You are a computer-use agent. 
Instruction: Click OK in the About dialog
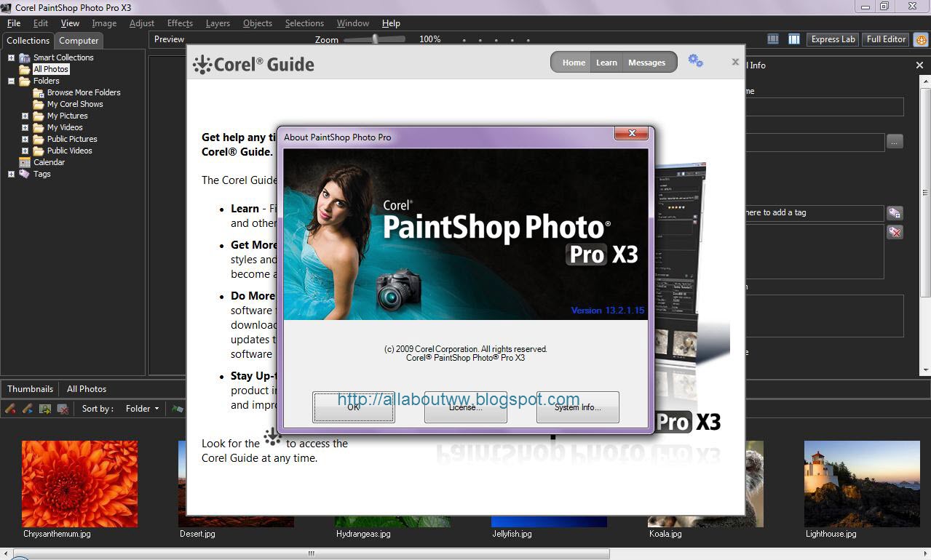tap(354, 407)
